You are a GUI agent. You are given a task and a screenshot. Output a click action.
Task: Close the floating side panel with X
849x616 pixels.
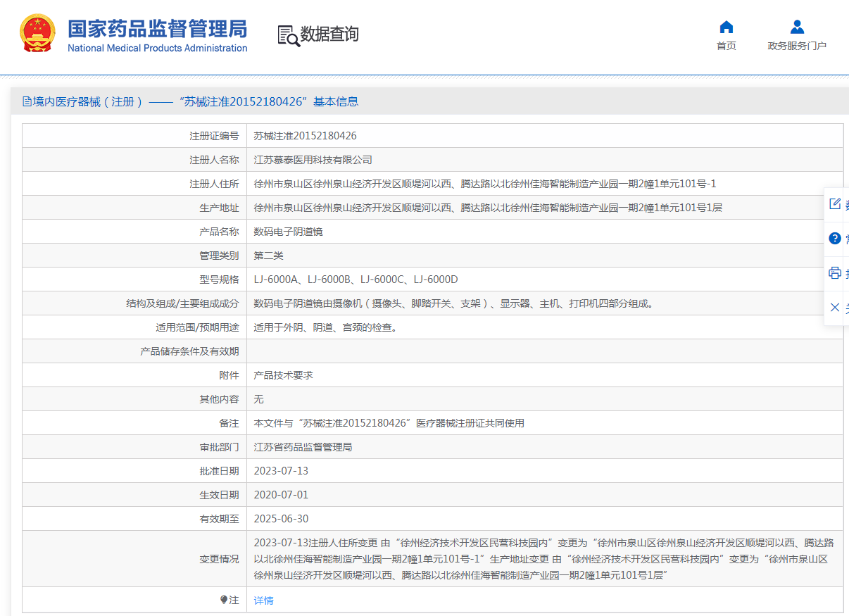[835, 307]
